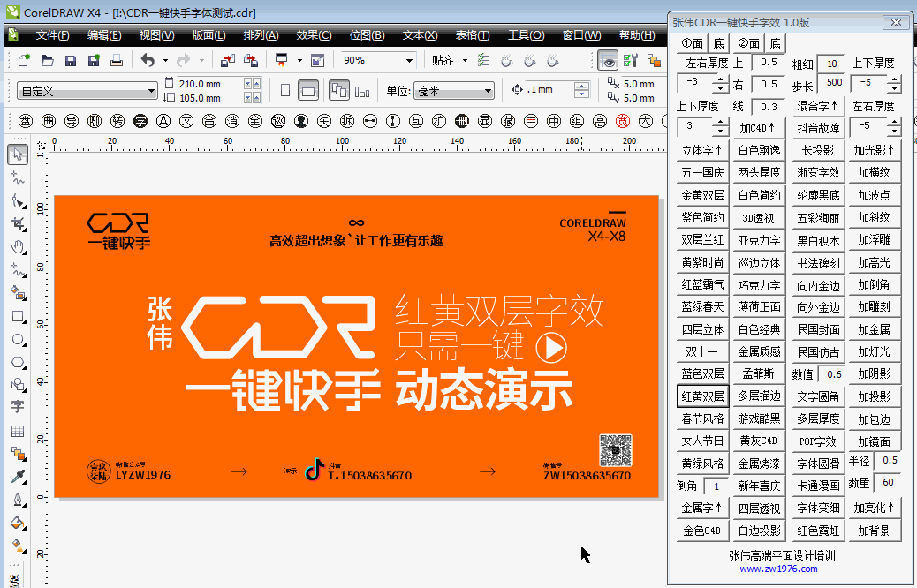The width and height of the screenshot is (917, 588).
Task: Expand the application launcher dropdown arrow
Action: (299, 60)
